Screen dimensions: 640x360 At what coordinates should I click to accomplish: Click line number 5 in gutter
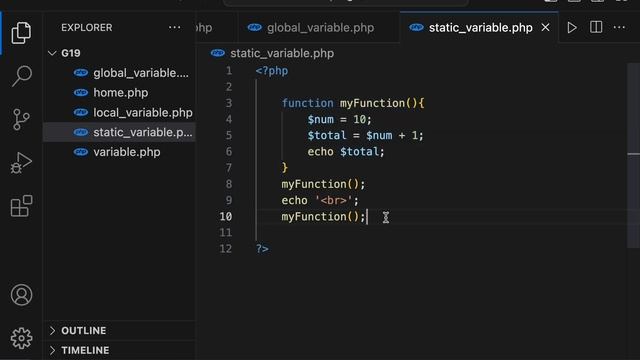tap(229, 135)
